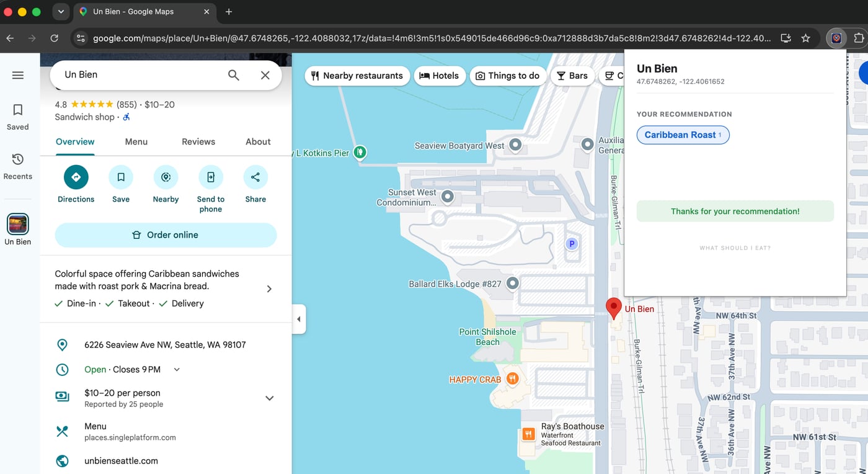Click the site information icon in address bar
Image resolution: width=868 pixels, height=474 pixels.
coord(81,38)
